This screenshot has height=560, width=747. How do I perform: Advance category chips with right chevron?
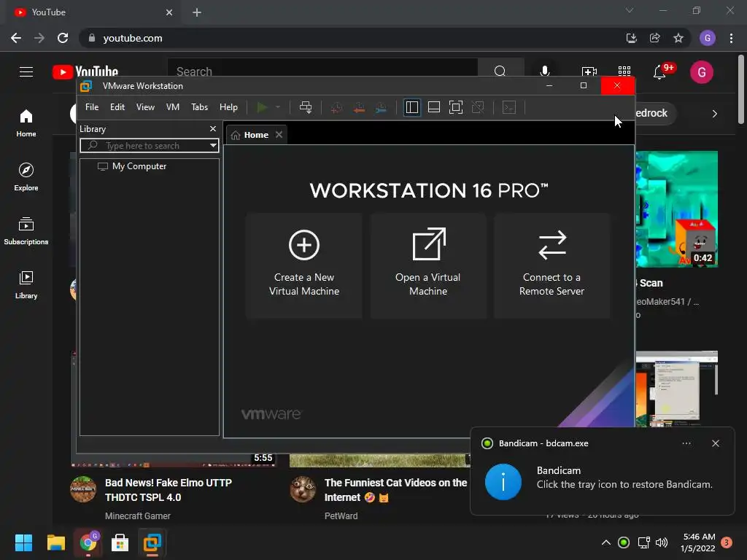[x=715, y=114]
